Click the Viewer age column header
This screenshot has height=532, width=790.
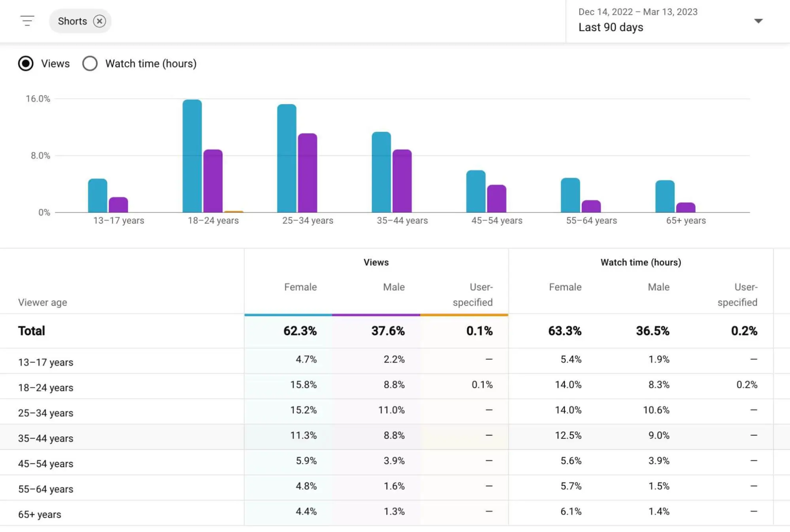coord(42,302)
